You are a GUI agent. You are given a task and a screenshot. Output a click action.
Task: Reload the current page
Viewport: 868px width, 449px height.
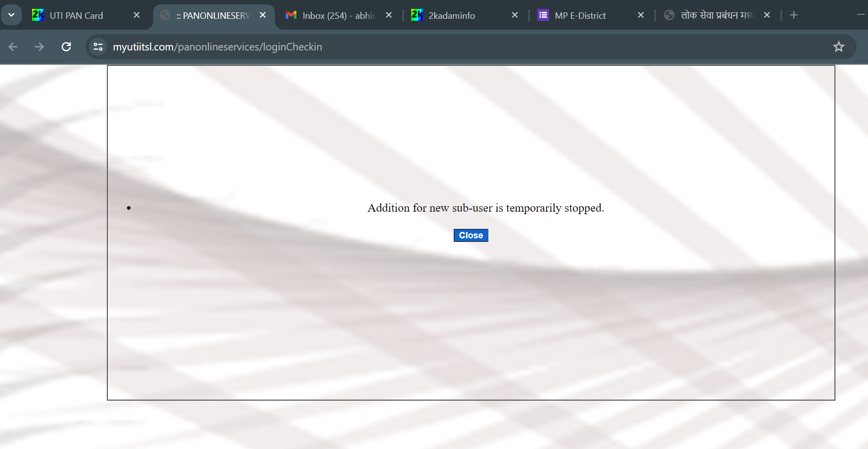pos(66,47)
